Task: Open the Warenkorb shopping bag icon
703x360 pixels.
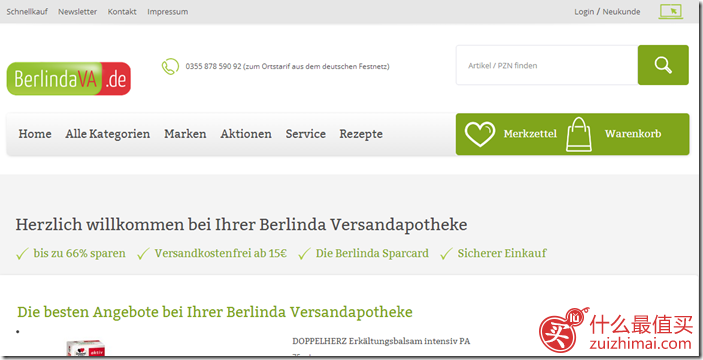Action: click(x=579, y=134)
